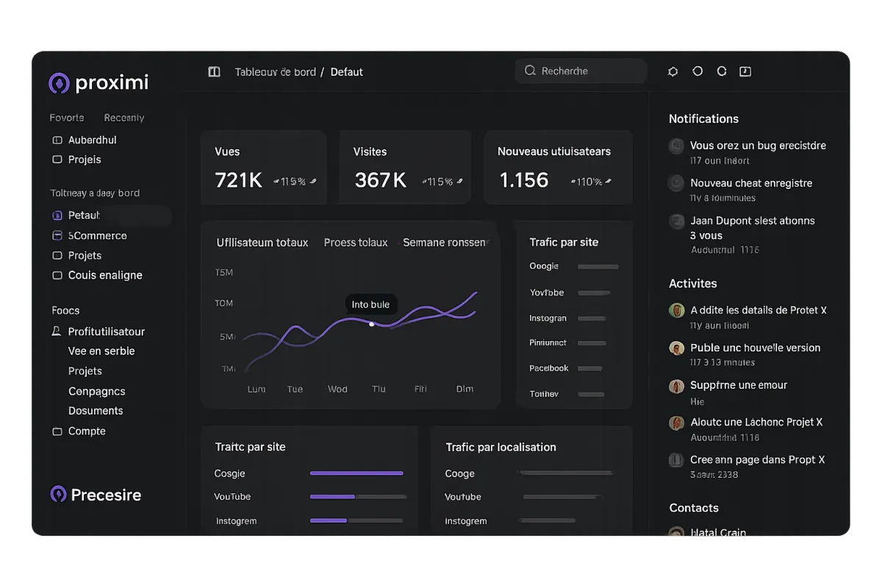Switch to the Recently tab in sidebar
Screen dimensions: 882x588
click(124, 118)
